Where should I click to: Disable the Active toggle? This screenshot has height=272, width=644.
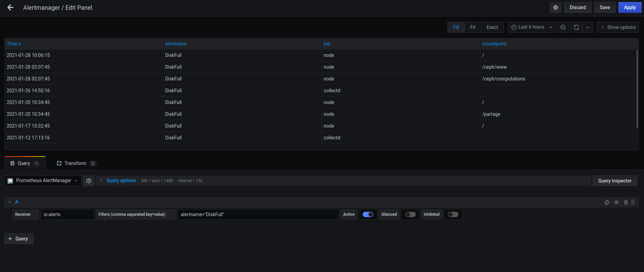point(368,214)
